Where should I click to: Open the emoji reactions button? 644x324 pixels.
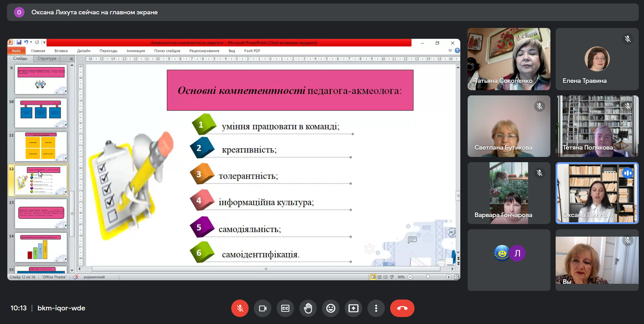(331, 308)
